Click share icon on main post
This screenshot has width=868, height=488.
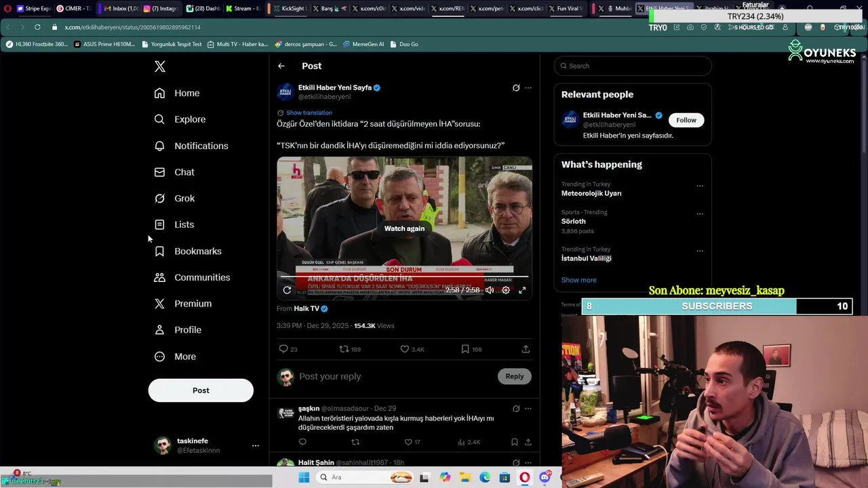(526, 349)
